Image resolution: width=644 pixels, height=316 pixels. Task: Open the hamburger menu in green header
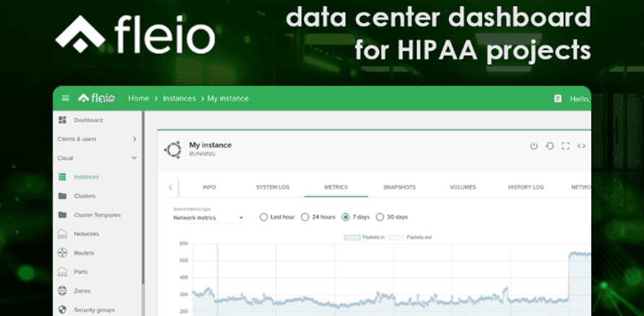[x=65, y=98]
